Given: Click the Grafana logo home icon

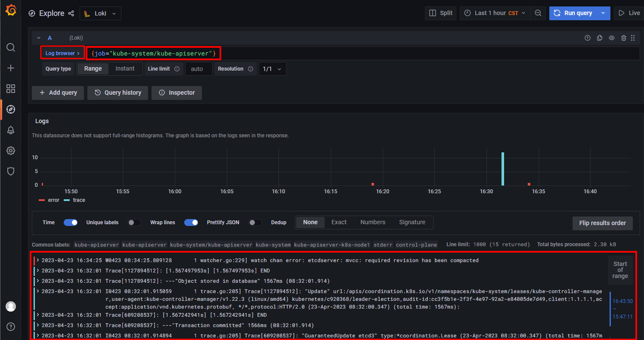Looking at the screenshot, I should [11, 11].
